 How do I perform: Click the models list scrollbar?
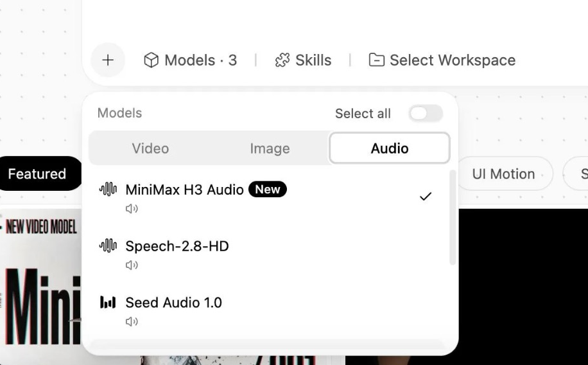[453, 217]
